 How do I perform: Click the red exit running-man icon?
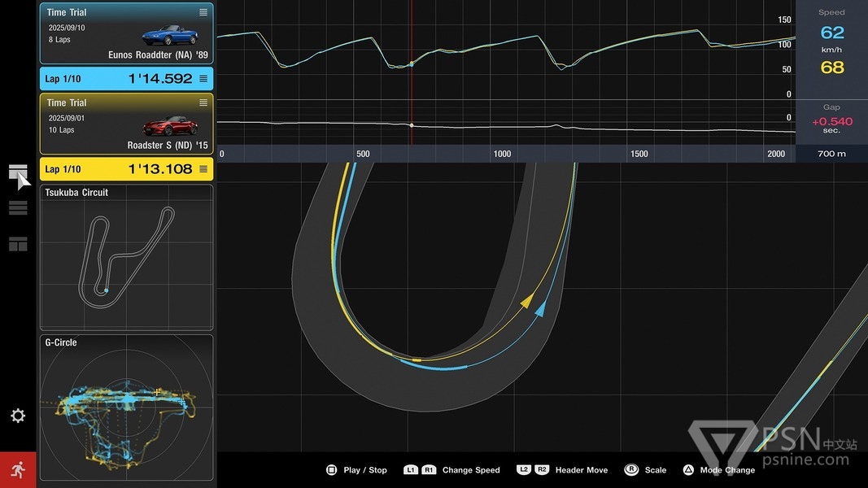click(18, 470)
